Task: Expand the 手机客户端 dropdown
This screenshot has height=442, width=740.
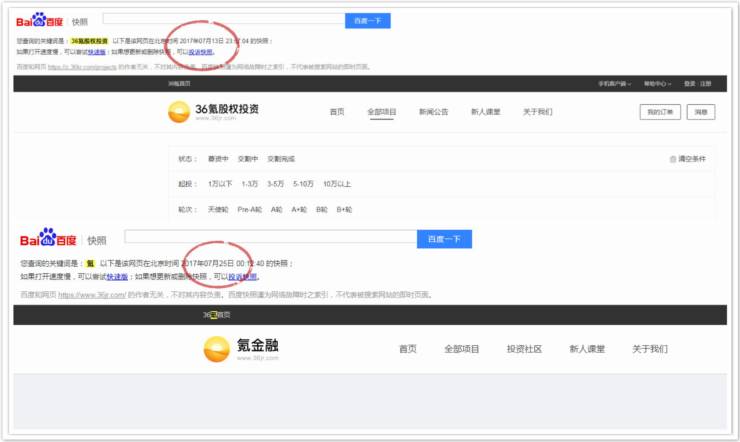Action: pos(614,83)
